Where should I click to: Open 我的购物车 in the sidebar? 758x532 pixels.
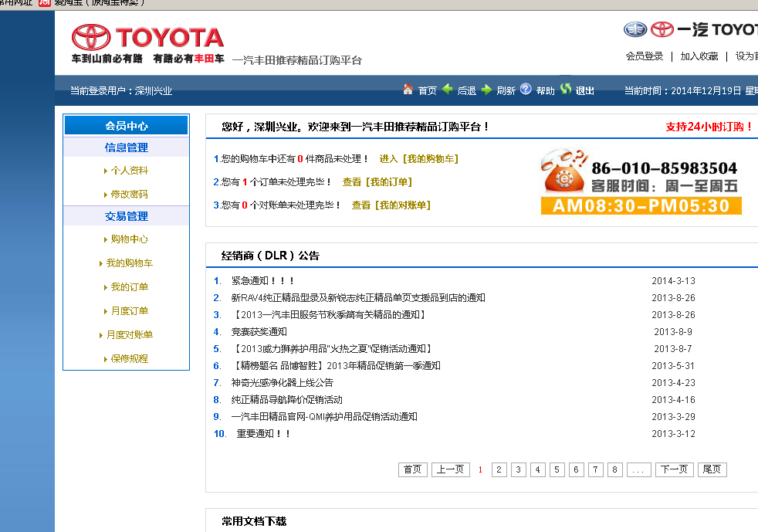coord(129,263)
